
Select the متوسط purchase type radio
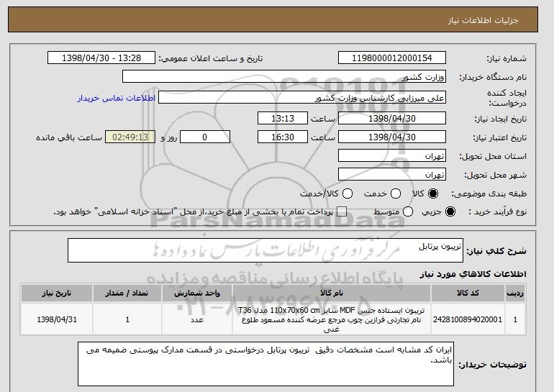coord(408,211)
